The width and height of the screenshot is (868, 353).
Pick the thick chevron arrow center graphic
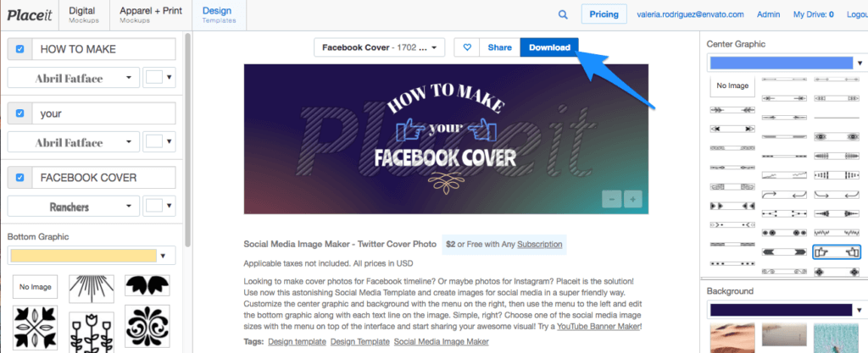(x=785, y=252)
